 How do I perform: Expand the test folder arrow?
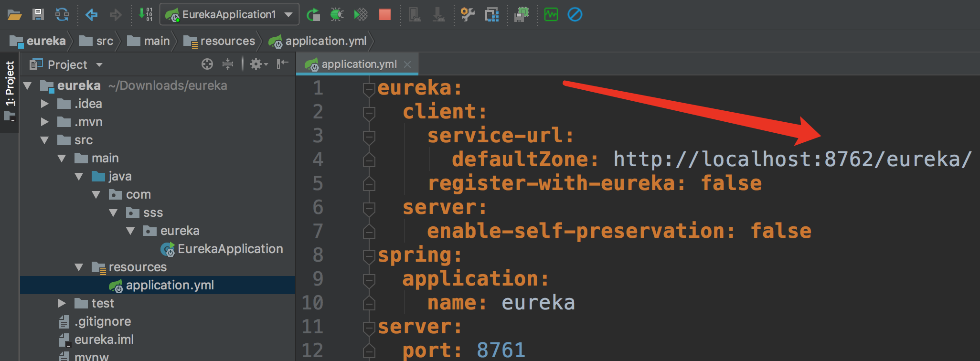click(x=62, y=304)
